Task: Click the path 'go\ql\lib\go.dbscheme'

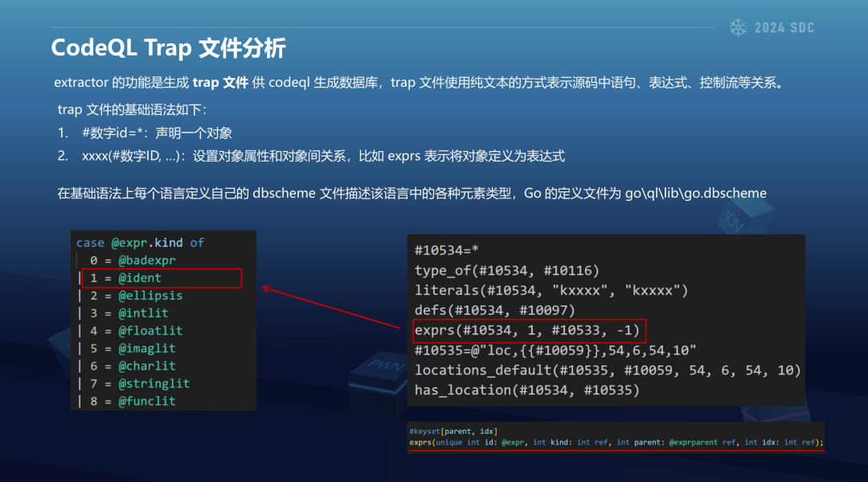Action: [696, 193]
